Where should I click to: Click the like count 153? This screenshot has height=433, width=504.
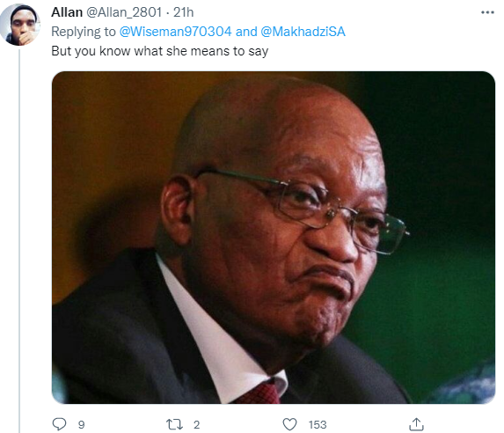pyautogui.click(x=318, y=424)
